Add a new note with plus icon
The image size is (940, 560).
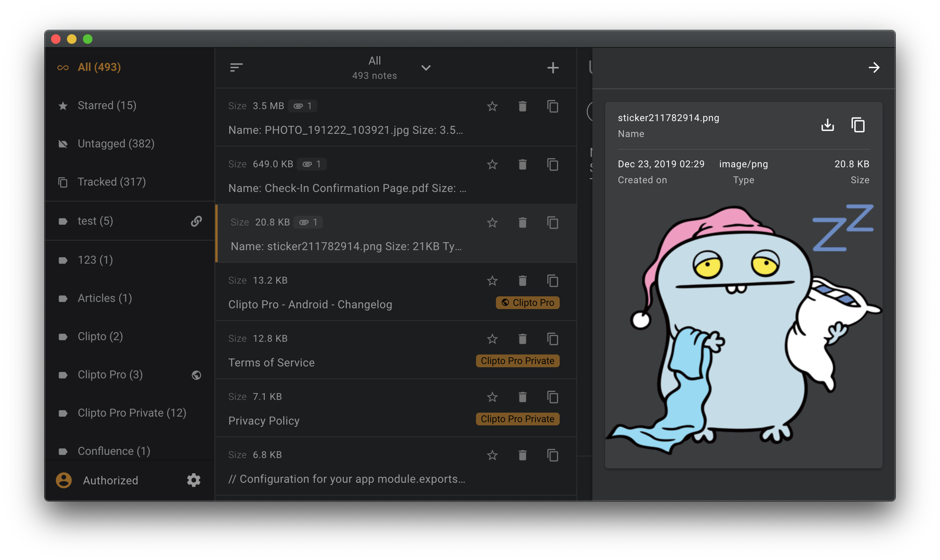tap(553, 68)
